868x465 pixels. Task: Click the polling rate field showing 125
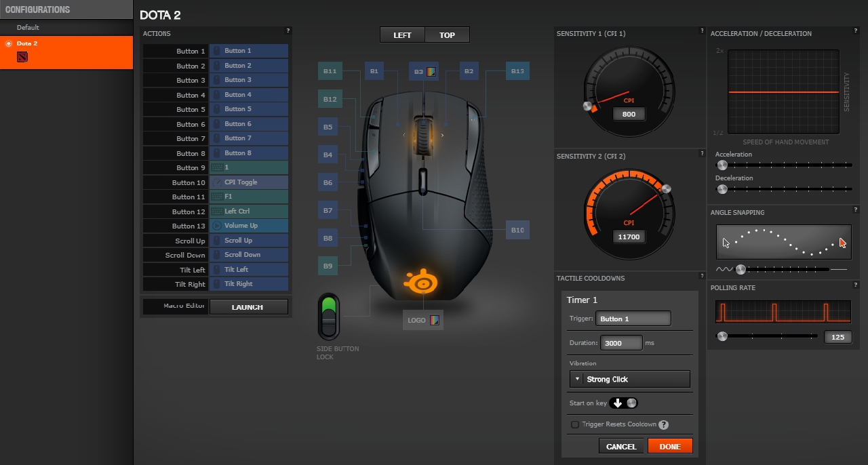tap(837, 337)
